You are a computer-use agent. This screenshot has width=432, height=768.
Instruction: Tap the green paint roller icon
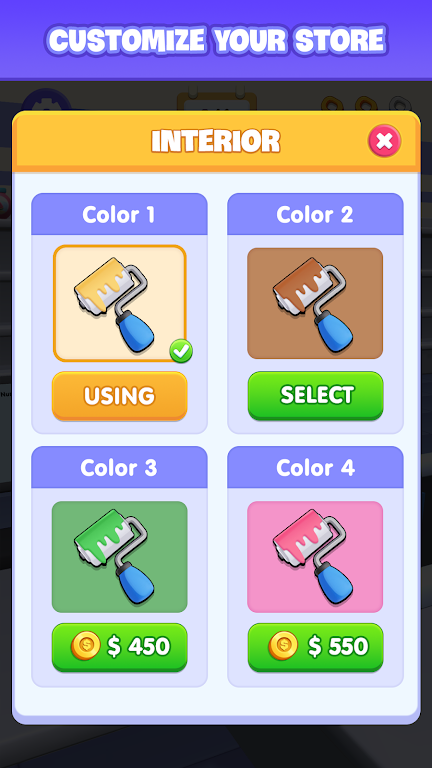116,556
